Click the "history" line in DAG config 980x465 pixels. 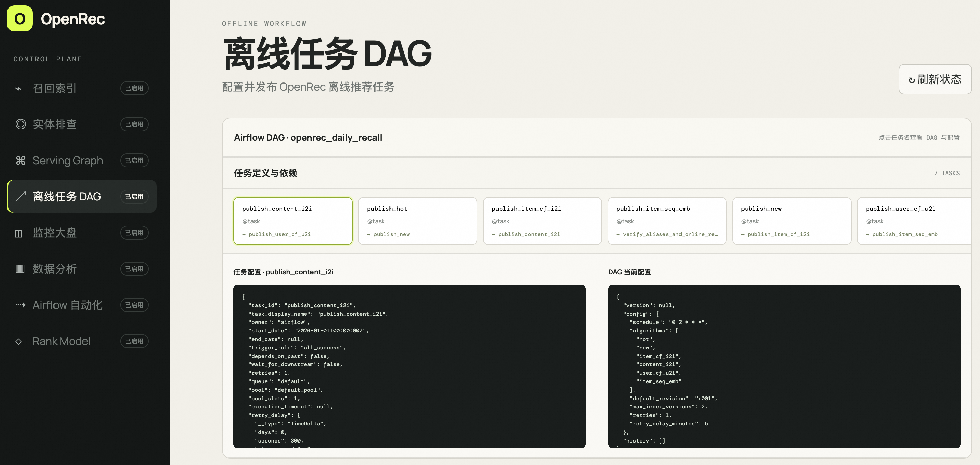tap(644, 441)
